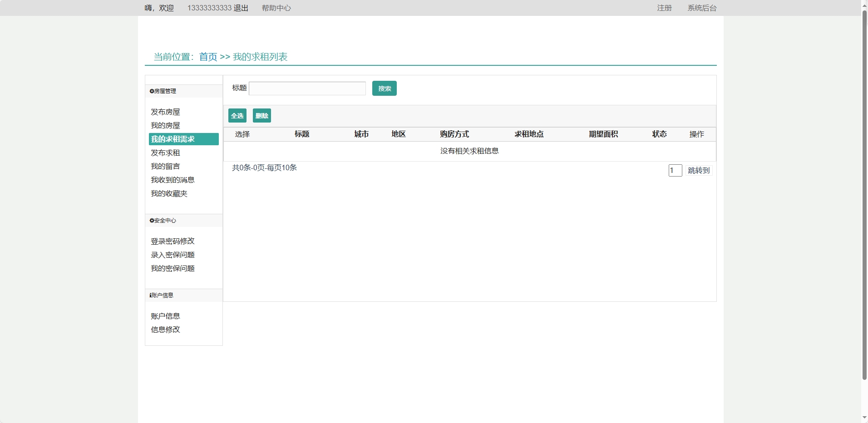Click the 跳转到 jump-to button
Viewport: 868px width, 423px height.
pyautogui.click(x=698, y=171)
